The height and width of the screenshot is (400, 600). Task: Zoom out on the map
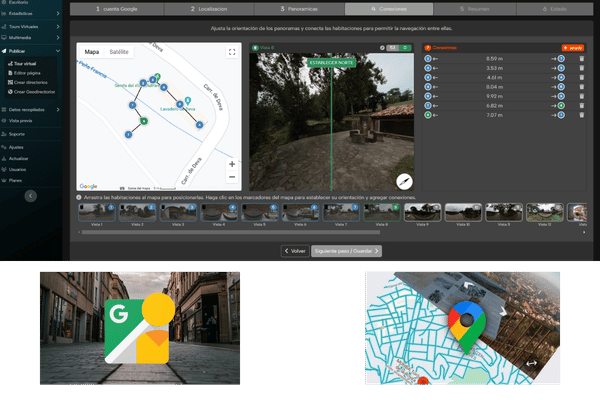tap(232, 177)
